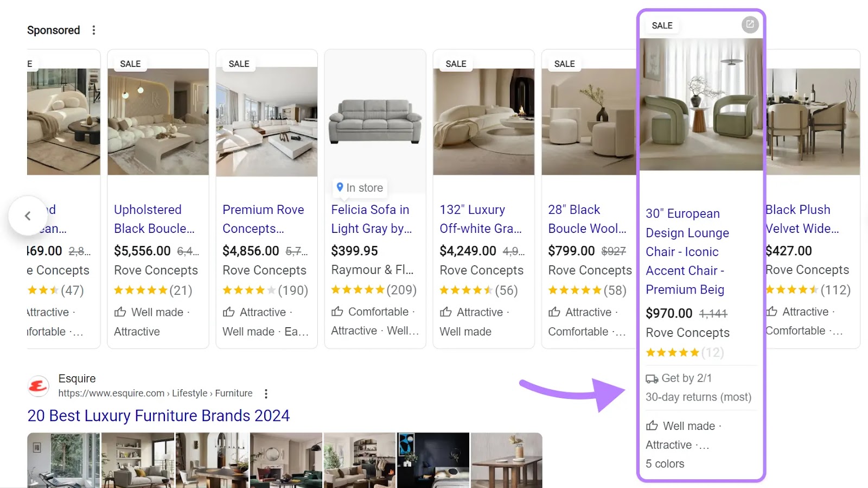
Task: Open the 20 Best Luxury Furniture Brands link
Action: [x=158, y=416]
